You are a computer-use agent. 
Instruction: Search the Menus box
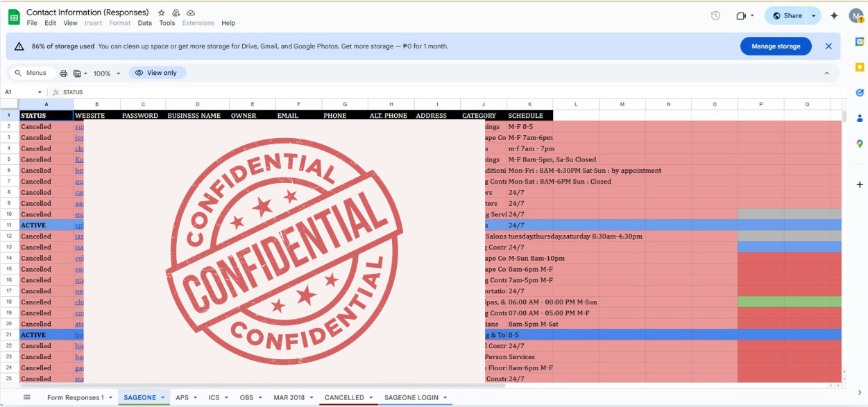(x=31, y=73)
